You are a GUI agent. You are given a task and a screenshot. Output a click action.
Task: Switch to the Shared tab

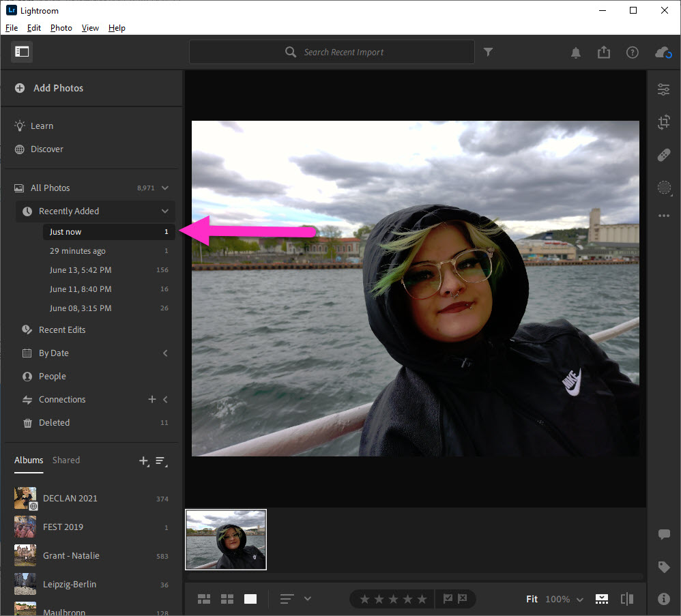tap(66, 460)
